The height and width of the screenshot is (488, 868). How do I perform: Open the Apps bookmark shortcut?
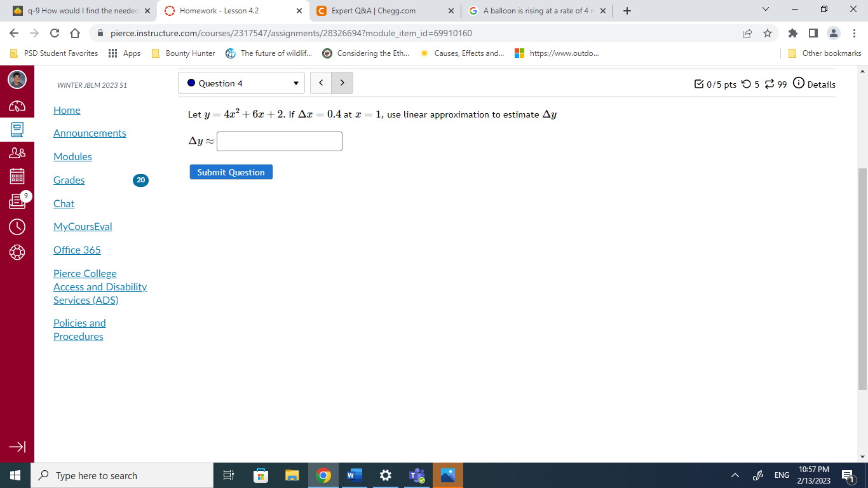[125, 53]
